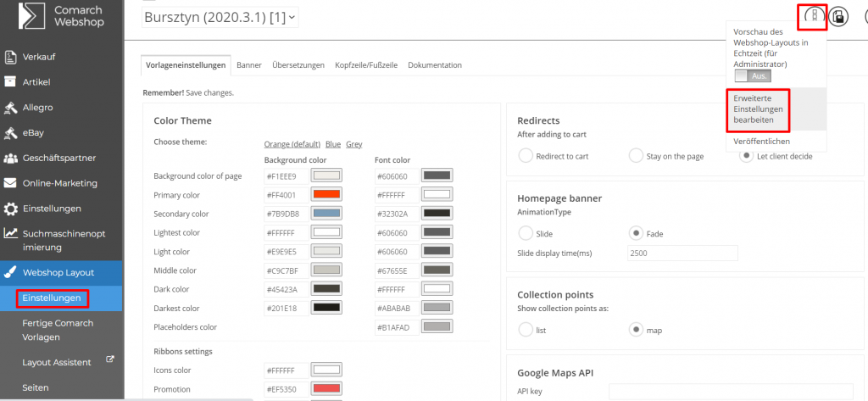The image size is (868, 401).
Task: Click the Webshop Layout brush icon
Action: click(x=10, y=272)
